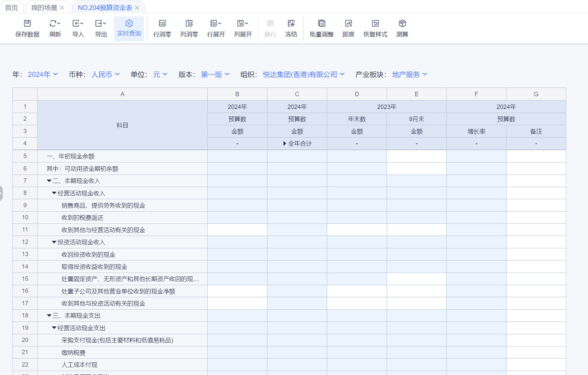The height and width of the screenshot is (375, 588).
Task: Select cell B11 for 收到其他与经营活动有关的现金
Action: coord(237,230)
